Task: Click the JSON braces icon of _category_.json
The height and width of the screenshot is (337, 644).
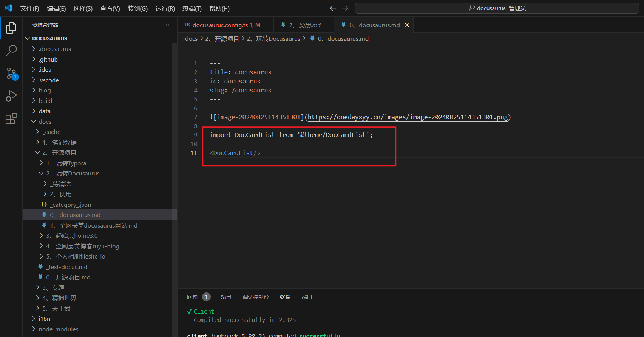Action: pyautogui.click(x=44, y=204)
